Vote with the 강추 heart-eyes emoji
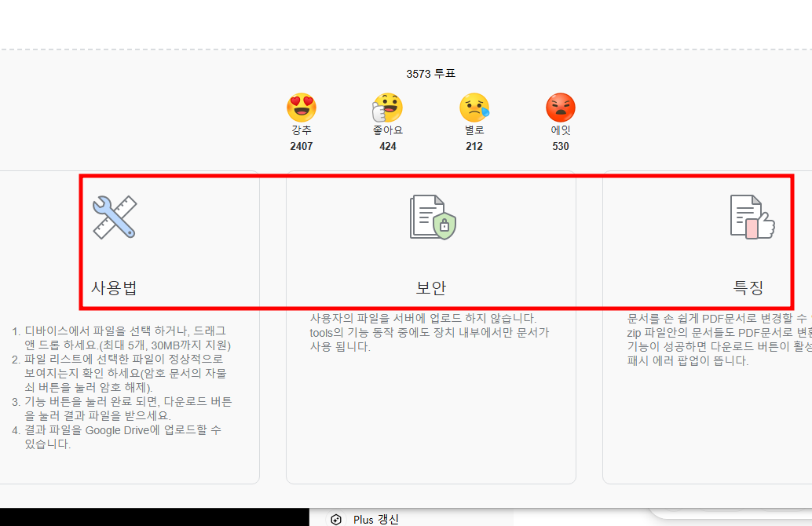 click(302, 107)
